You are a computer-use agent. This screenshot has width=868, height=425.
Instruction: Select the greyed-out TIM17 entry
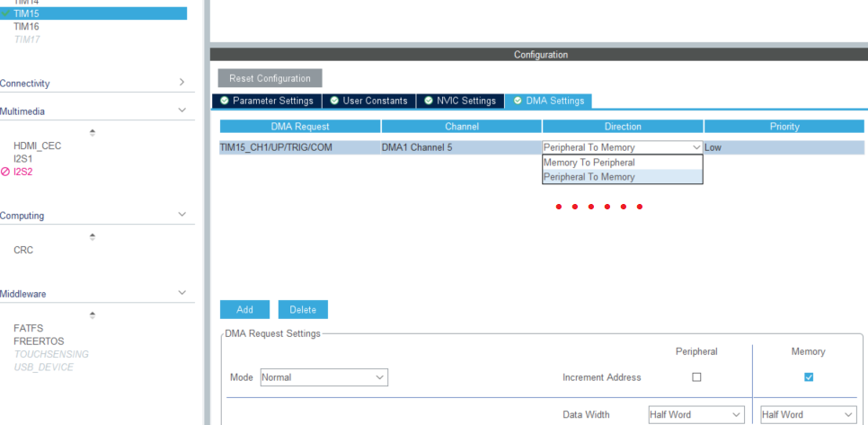pos(27,40)
